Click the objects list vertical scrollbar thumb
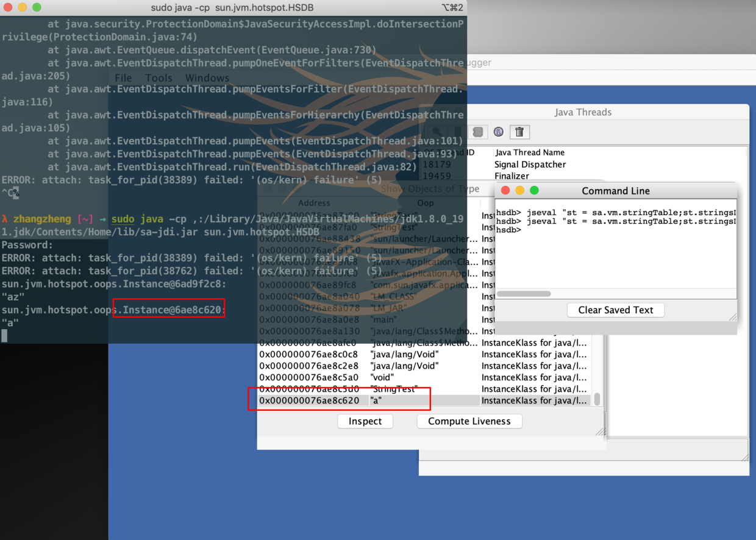Image resolution: width=756 pixels, height=540 pixels. 597,399
